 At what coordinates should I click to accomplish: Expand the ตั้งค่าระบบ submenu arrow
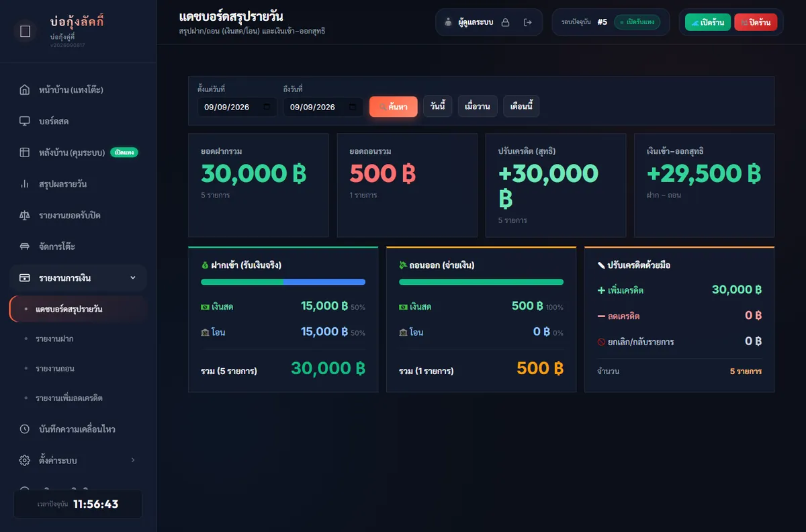[x=132, y=460]
